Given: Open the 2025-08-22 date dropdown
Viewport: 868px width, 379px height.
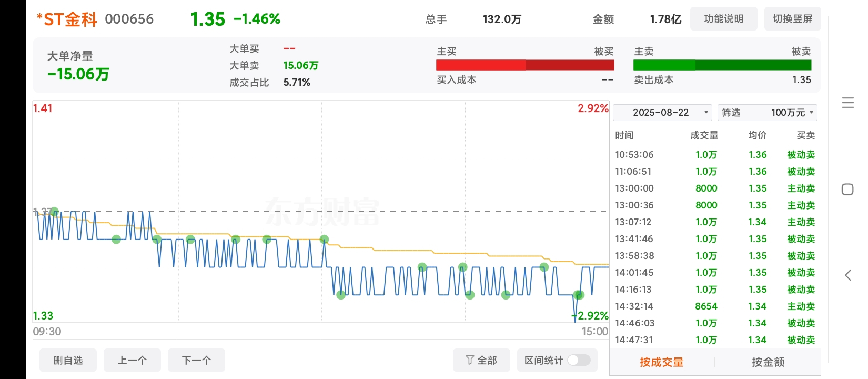Looking at the screenshot, I should 662,113.
